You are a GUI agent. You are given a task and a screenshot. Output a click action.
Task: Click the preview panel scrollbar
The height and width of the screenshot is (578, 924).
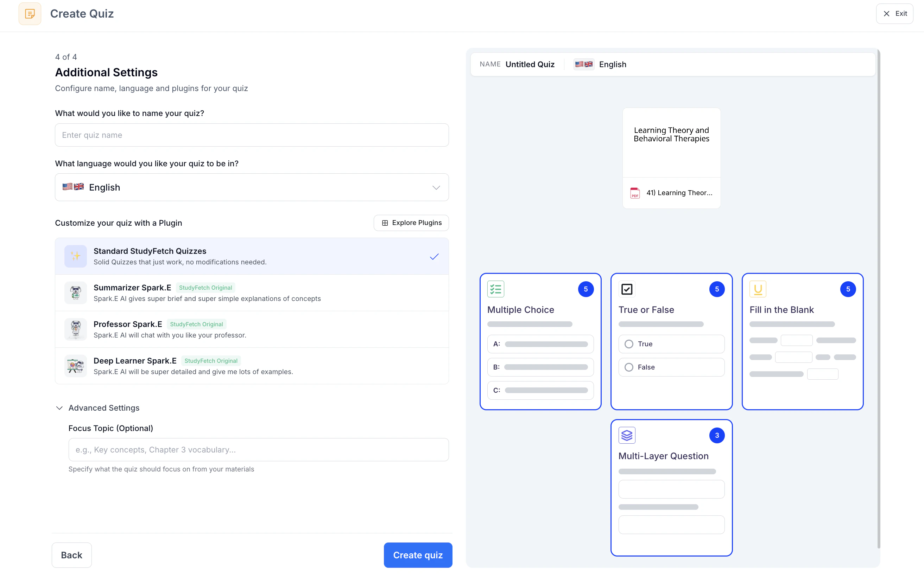879,298
